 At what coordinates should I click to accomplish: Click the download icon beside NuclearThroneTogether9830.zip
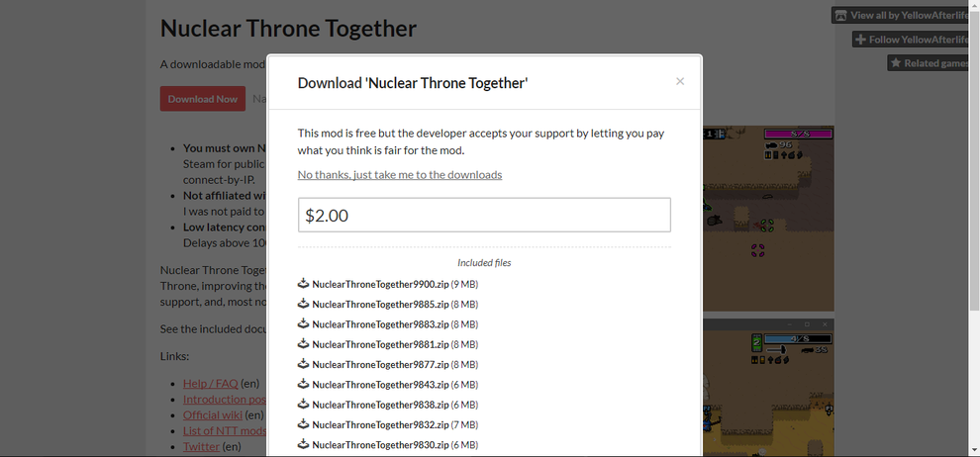(x=303, y=443)
